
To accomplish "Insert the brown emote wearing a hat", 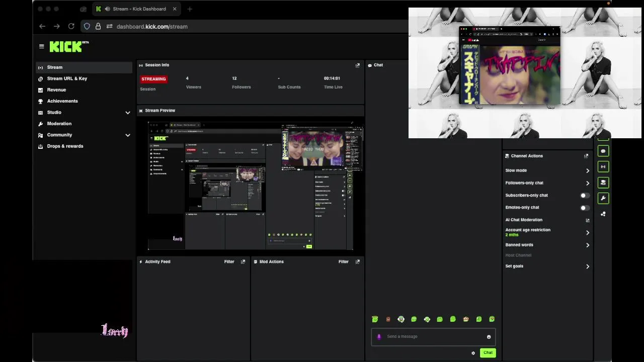I will click(x=466, y=319).
